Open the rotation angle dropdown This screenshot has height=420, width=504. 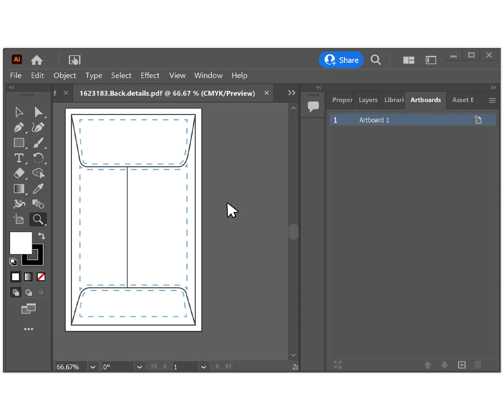coord(140,367)
